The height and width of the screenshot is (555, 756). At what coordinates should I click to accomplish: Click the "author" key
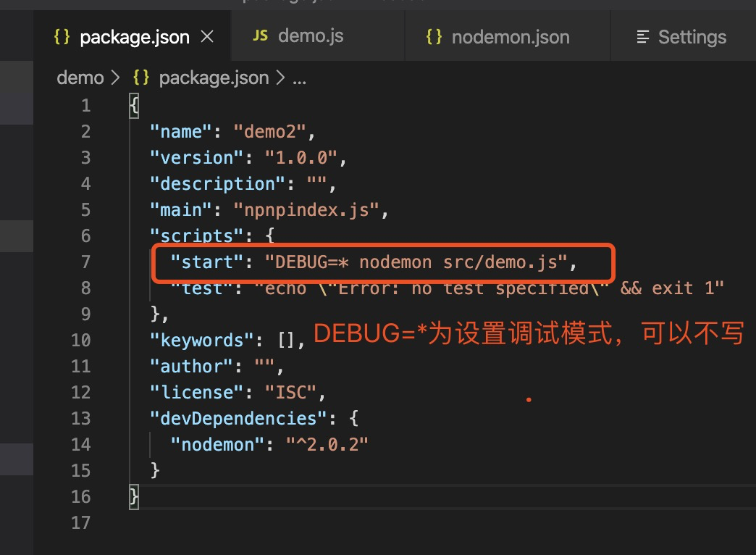tap(191, 367)
